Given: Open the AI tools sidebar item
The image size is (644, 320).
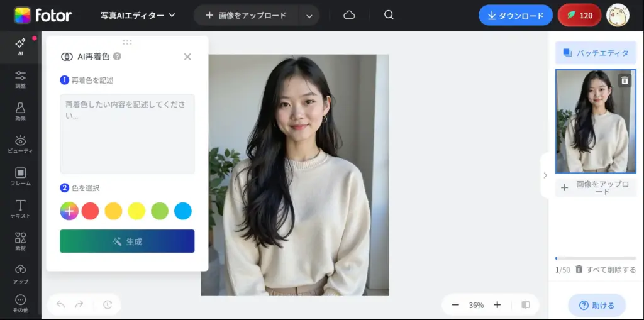Looking at the screenshot, I should point(20,47).
